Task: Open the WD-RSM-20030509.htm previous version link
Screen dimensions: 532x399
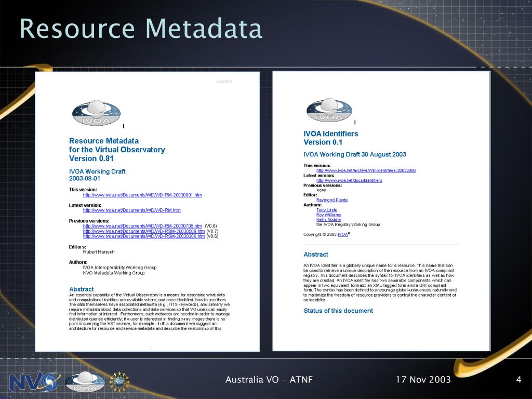Action: (144, 231)
